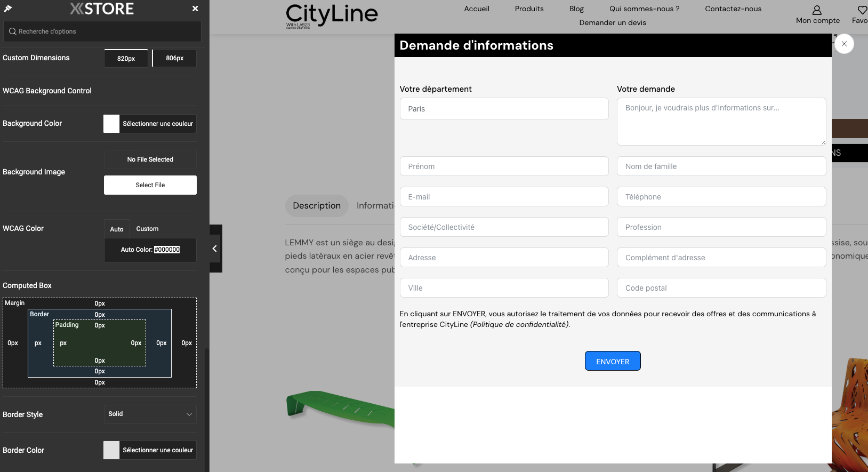Open the Accueil menu item
The height and width of the screenshot is (472, 868).
click(x=477, y=9)
